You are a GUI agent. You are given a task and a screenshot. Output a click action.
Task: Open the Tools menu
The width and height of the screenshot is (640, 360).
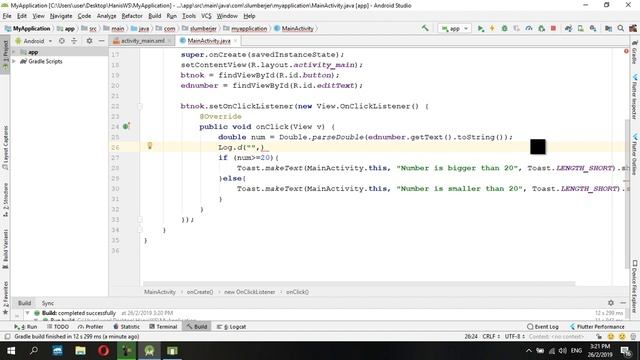(189, 16)
